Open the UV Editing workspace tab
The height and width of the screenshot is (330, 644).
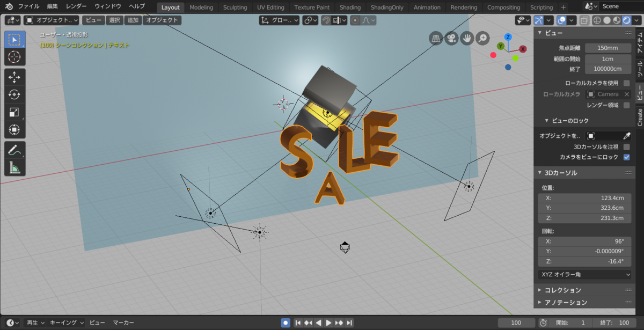270,7
